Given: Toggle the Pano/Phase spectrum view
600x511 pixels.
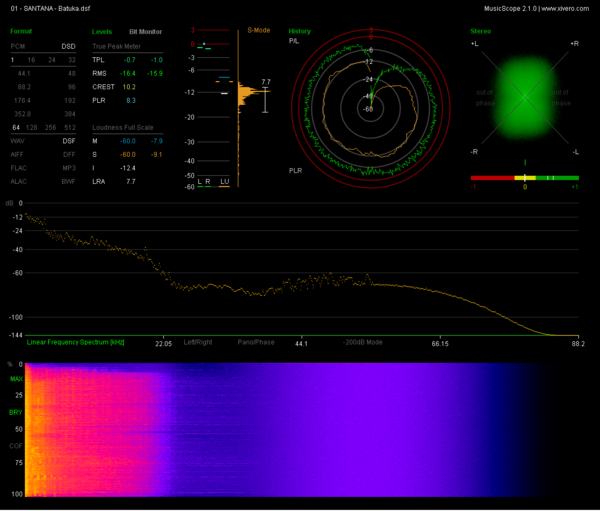Looking at the screenshot, I should coord(256,342).
